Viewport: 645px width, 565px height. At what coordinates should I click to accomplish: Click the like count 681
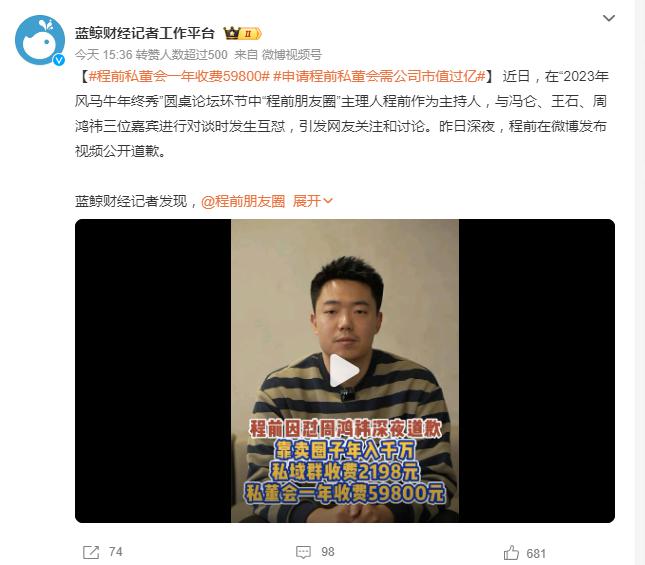(x=536, y=553)
